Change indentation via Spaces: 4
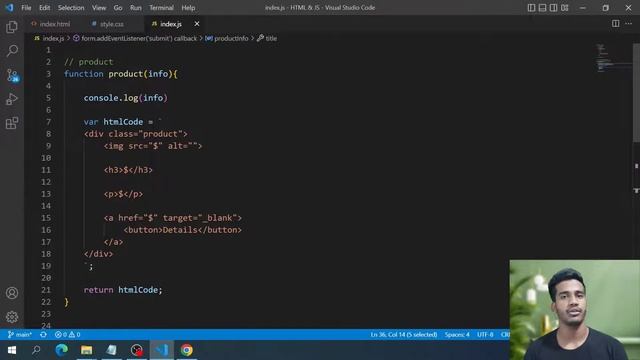The width and height of the screenshot is (640, 360). click(x=457, y=334)
